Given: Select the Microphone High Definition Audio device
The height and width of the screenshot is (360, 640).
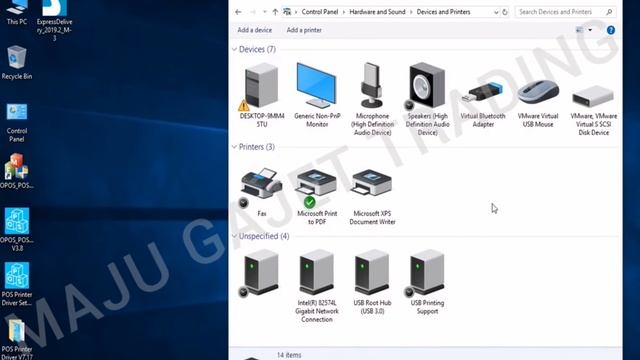Looking at the screenshot, I should pyautogui.click(x=372, y=99).
